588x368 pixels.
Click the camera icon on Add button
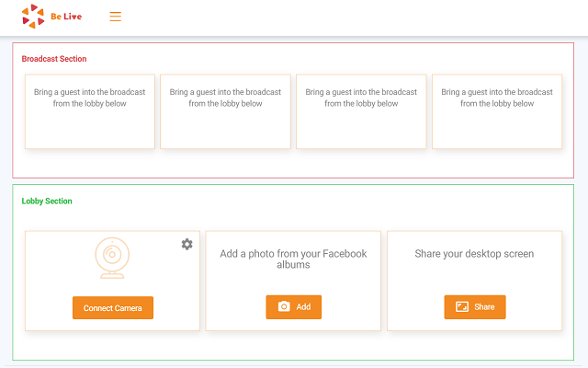[284, 306]
